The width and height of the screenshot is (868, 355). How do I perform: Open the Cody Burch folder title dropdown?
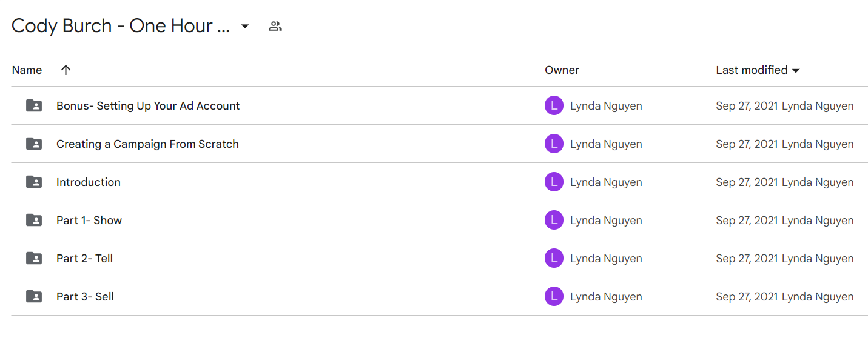click(x=245, y=26)
